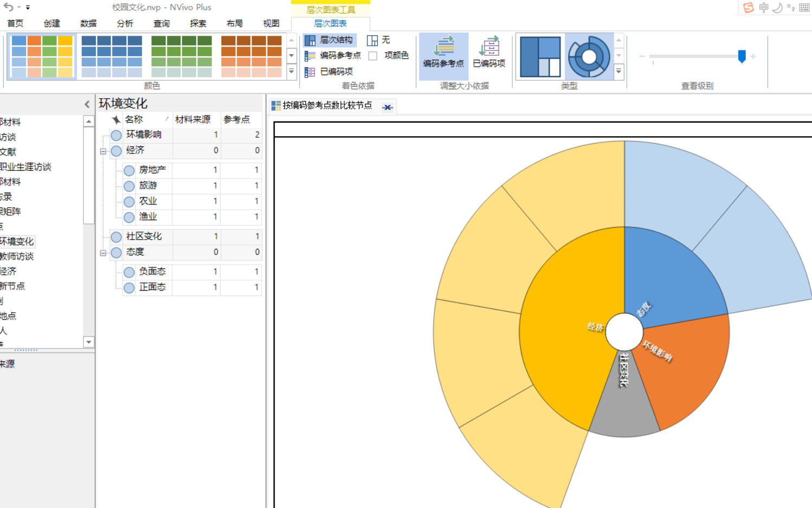Size chart by 已编码项 button
The image size is (812, 508).
(x=489, y=52)
